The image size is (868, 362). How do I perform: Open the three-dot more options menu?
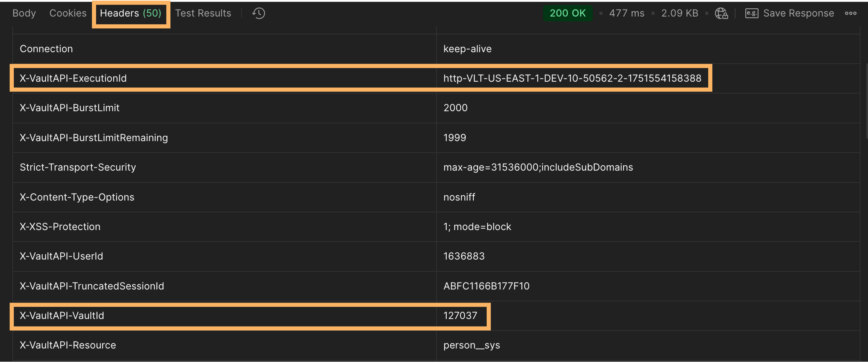pyautogui.click(x=850, y=13)
